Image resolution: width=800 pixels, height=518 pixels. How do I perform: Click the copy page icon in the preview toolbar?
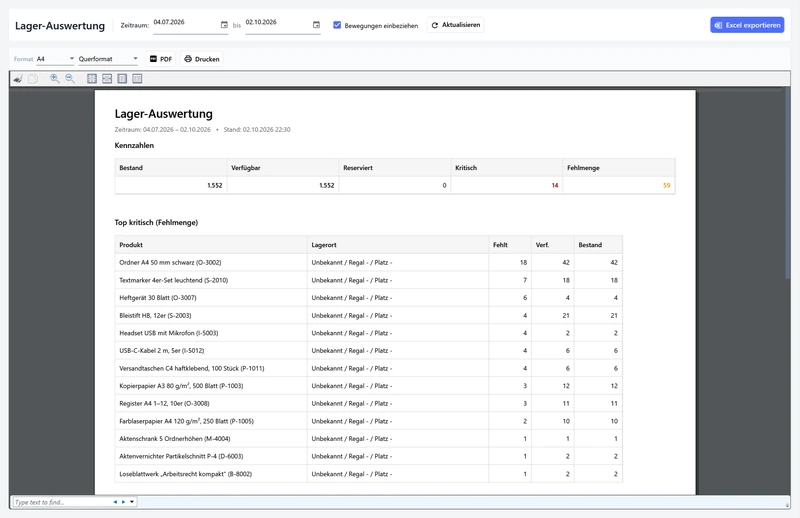point(33,79)
